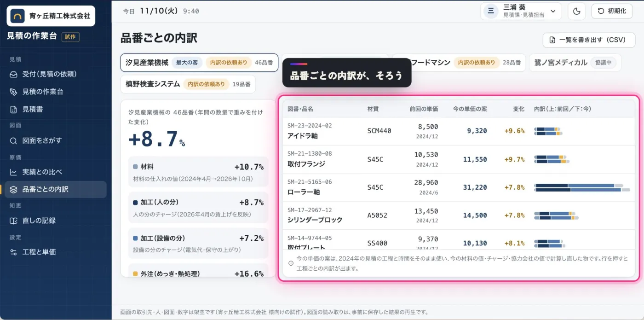Click the 取付フランジ breakdown bar chart
644x320 pixels.
click(x=552, y=159)
